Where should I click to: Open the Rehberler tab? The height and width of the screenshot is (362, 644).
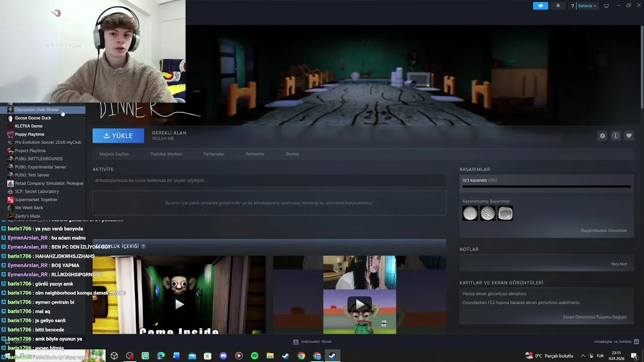tap(255, 154)
